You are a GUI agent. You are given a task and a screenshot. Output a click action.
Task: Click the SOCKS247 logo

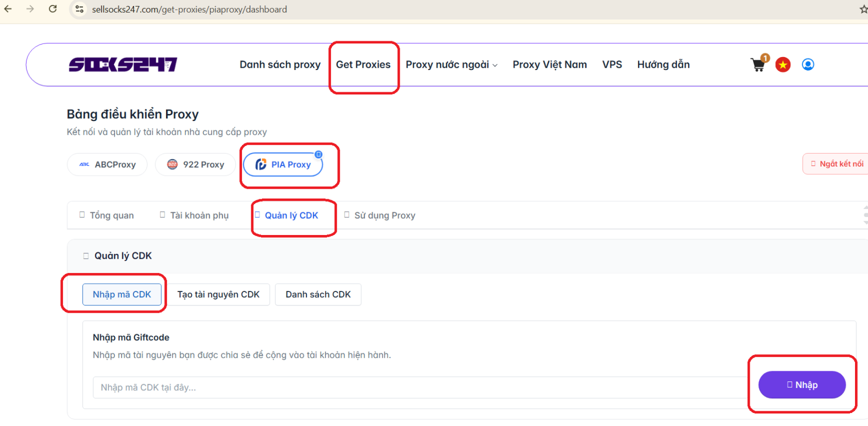(123, 65)
